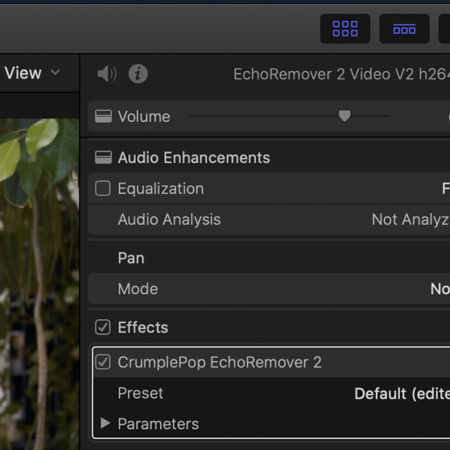The image size is (450, 450).
Task: Select the Audio Analysis row
Action: click(x=269, y=220)
